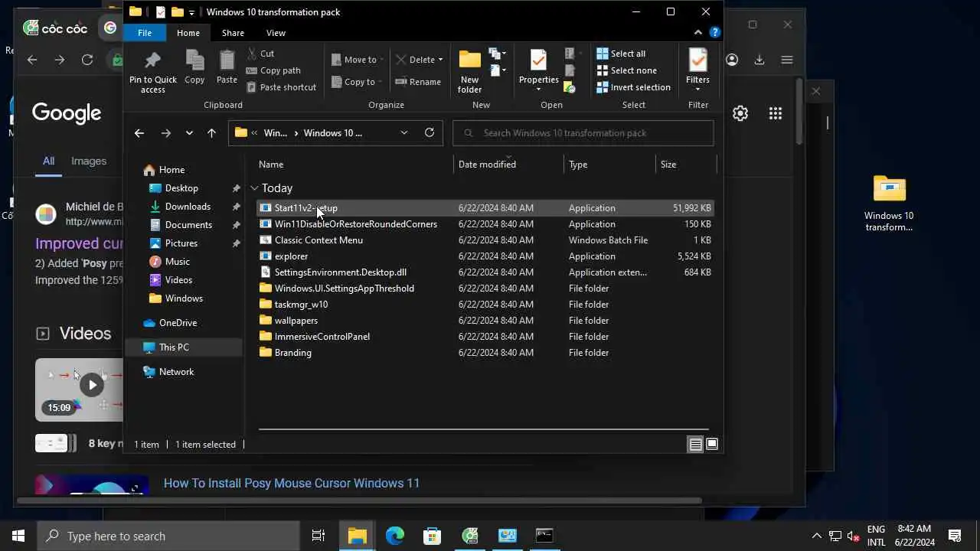Select the explorer application file
The height and width of the screenshot is (551, 980).
coord(485,256)
